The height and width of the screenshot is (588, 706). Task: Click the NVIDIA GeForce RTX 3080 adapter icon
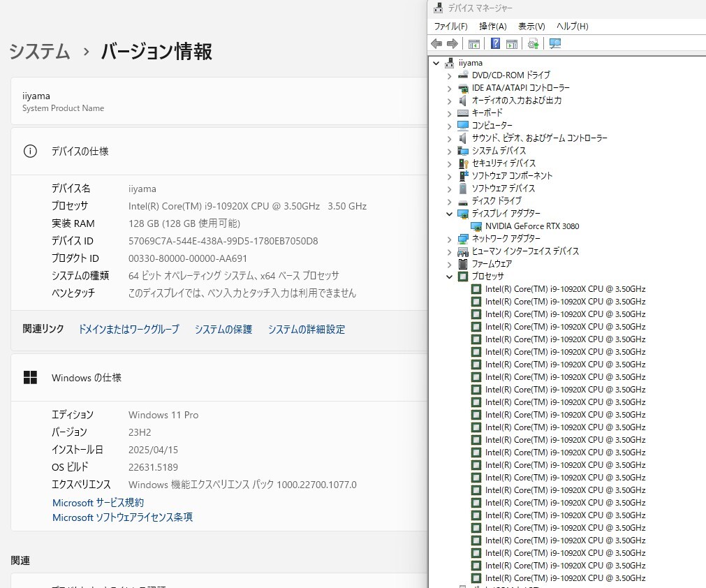pyautogui.click(x=476, y=226)
